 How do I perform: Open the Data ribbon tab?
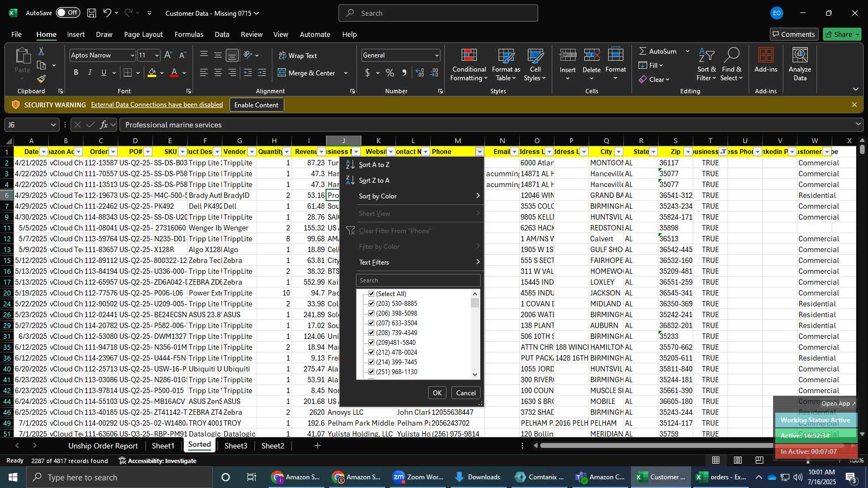[x=222, y=34]
